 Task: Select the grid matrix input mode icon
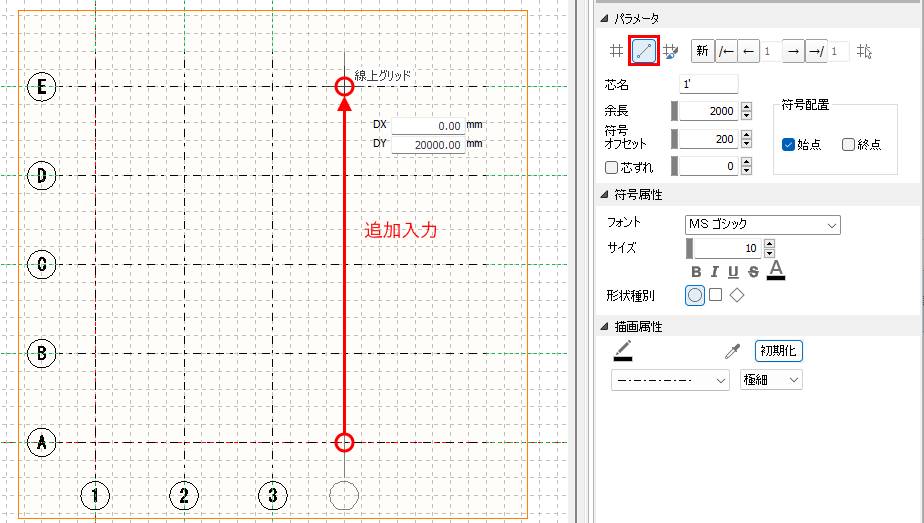tap(616, 50)
